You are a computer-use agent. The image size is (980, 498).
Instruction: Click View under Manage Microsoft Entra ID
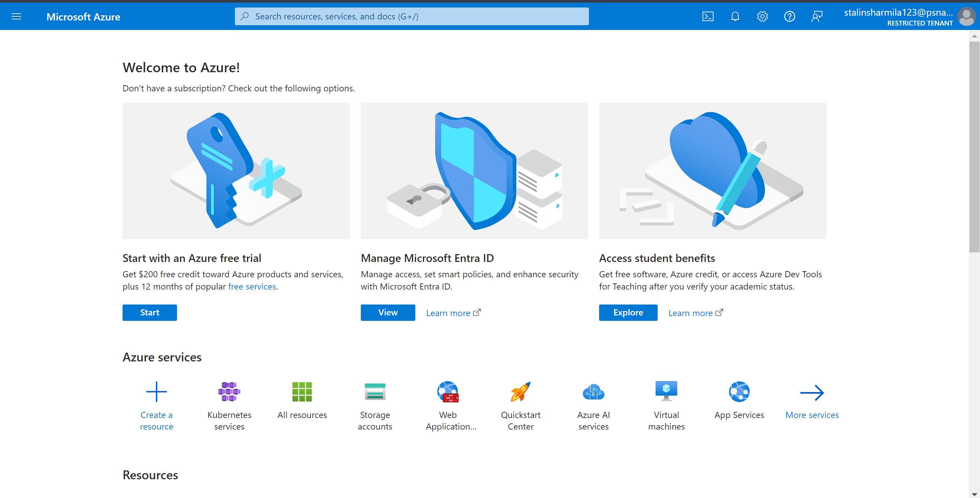click(x=388, y=312)
